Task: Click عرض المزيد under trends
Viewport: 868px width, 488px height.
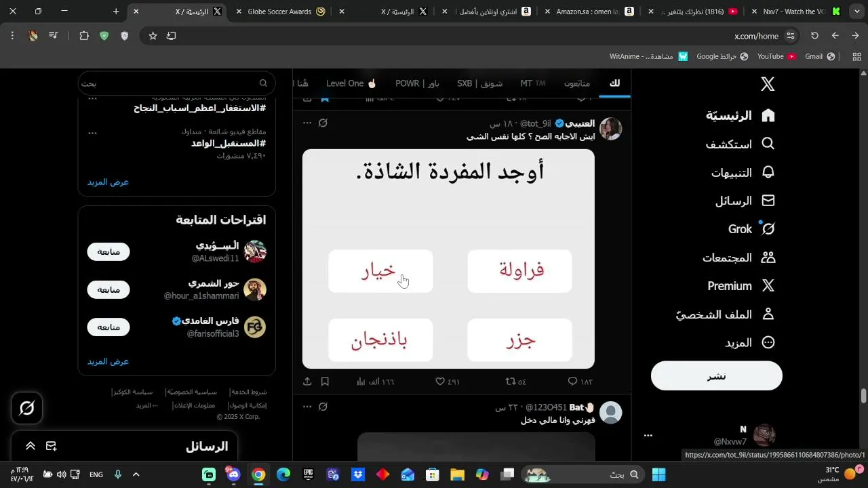Action: (x=108, y=182)
